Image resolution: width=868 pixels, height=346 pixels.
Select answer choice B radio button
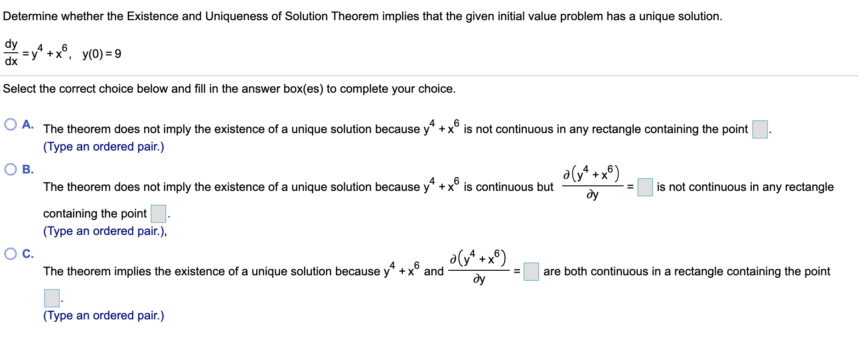10,170
